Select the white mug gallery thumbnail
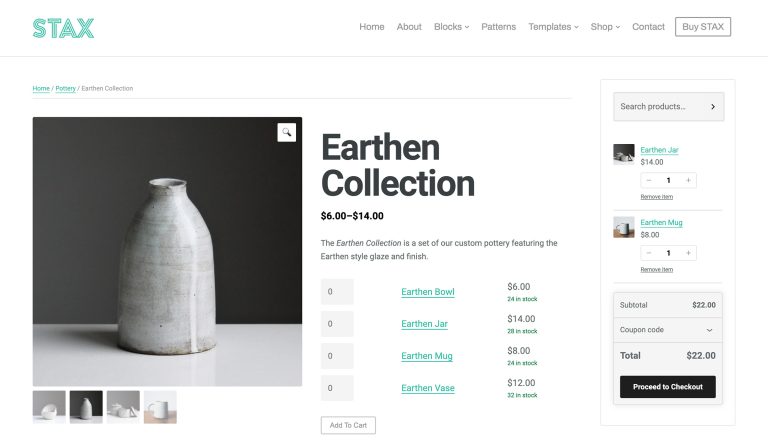Viewport: 768px width, 448px height. 160,407
